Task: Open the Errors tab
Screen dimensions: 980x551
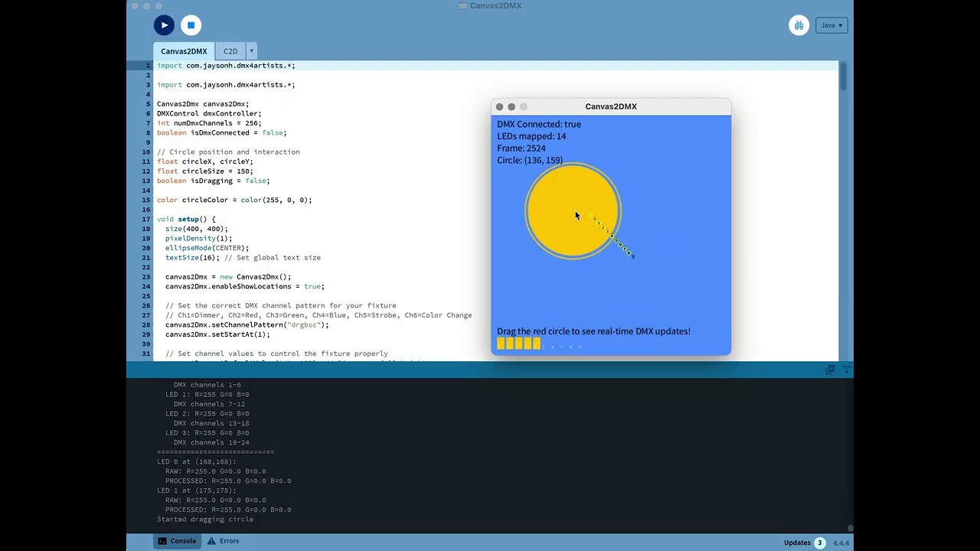Action: [223, 541]
